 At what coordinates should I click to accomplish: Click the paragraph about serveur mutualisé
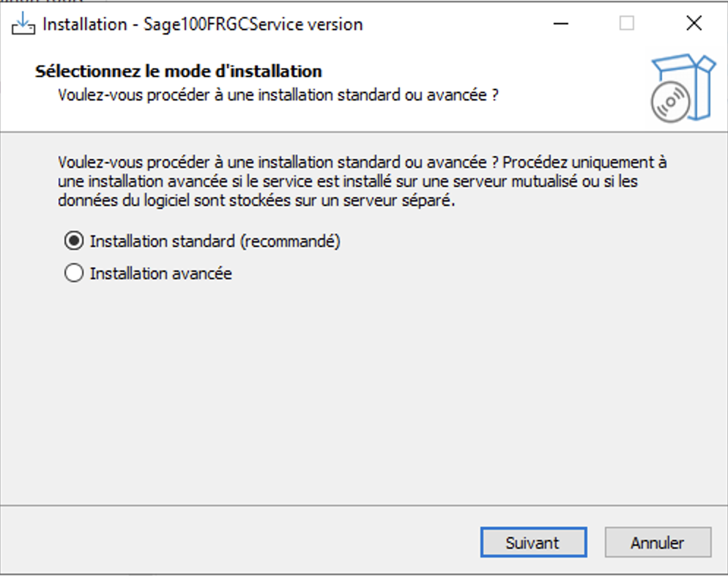tap(362, 181)
